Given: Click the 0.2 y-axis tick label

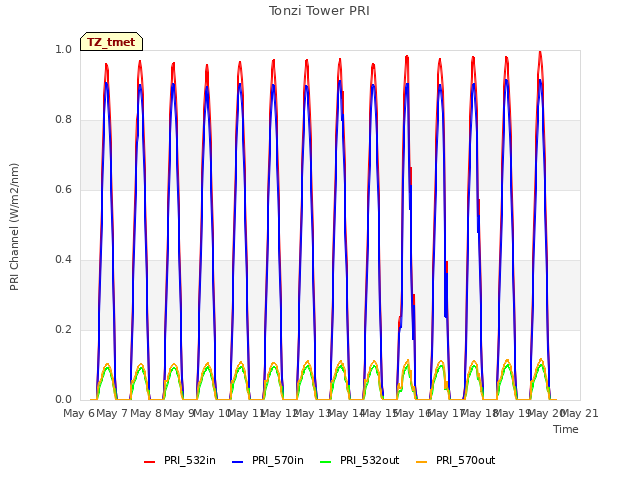Looking at the screenshot, I should (x=63, y=329).
